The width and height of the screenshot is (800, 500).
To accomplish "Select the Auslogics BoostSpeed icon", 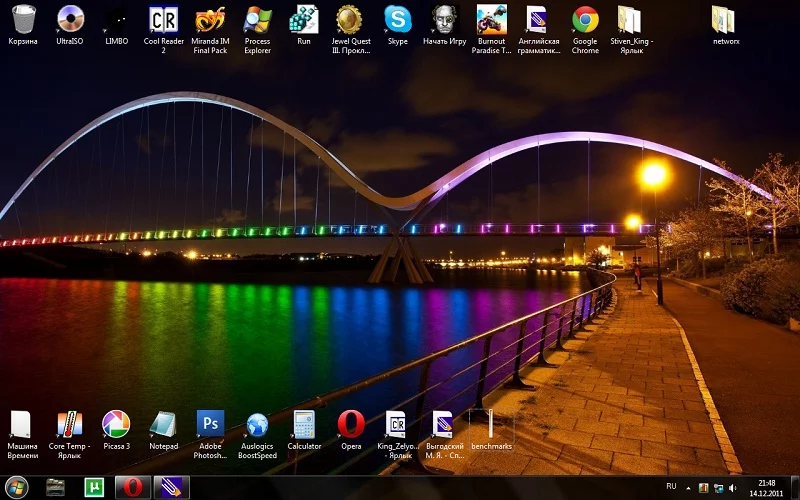I will [257, 424].
